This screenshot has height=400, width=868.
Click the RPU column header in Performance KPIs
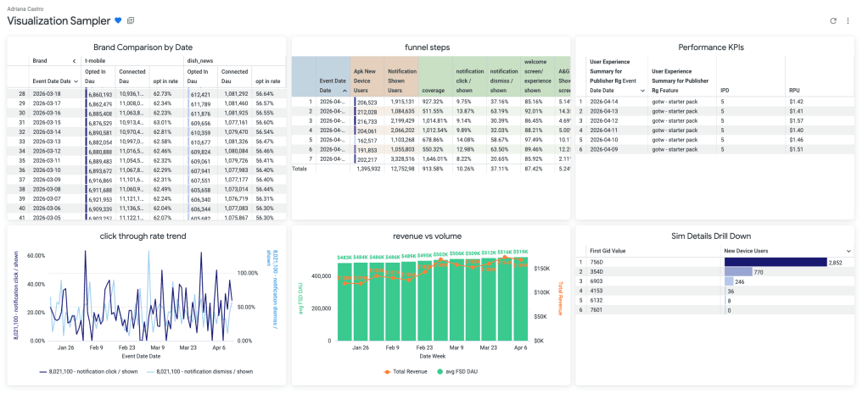794,89
